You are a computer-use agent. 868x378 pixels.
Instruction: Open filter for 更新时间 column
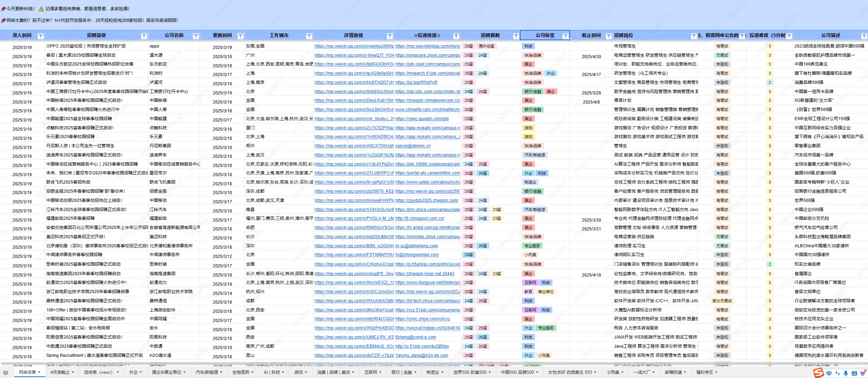point(240,36)
